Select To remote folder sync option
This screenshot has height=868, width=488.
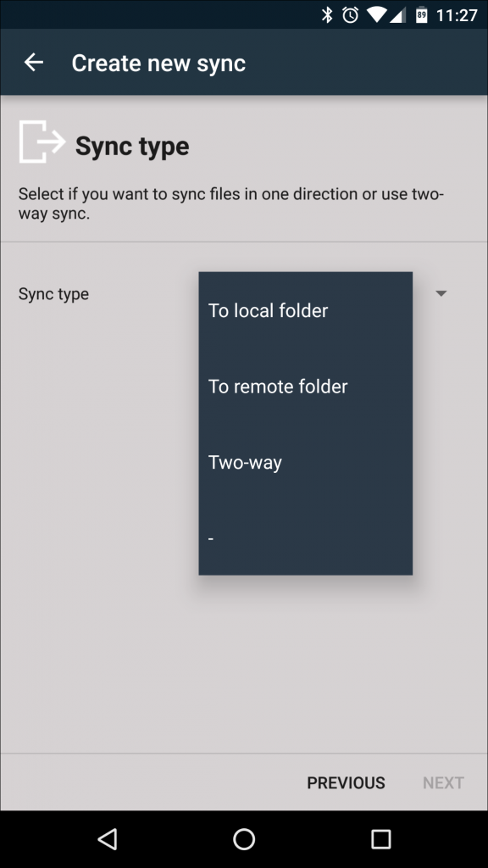tap(277, 387)
